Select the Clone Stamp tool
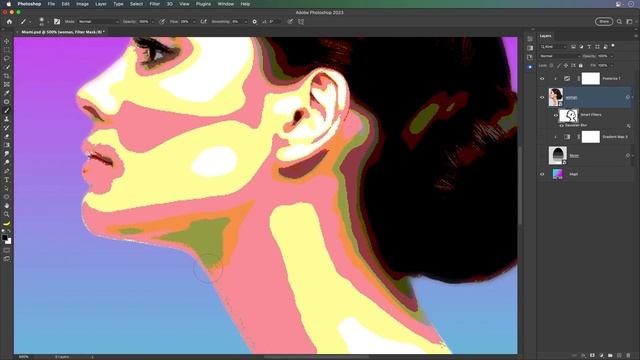The height and width of the screenshot is (360, 640). coord(7,119)
